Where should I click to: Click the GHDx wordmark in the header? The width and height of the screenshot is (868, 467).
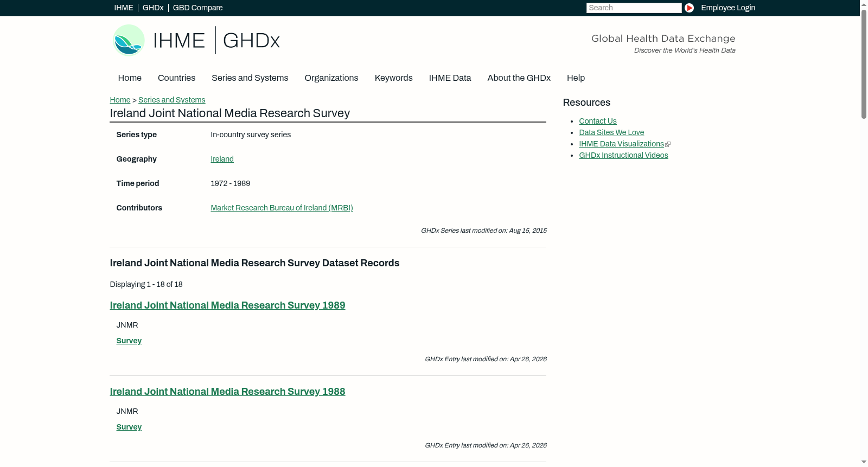[x=251, y=41]
